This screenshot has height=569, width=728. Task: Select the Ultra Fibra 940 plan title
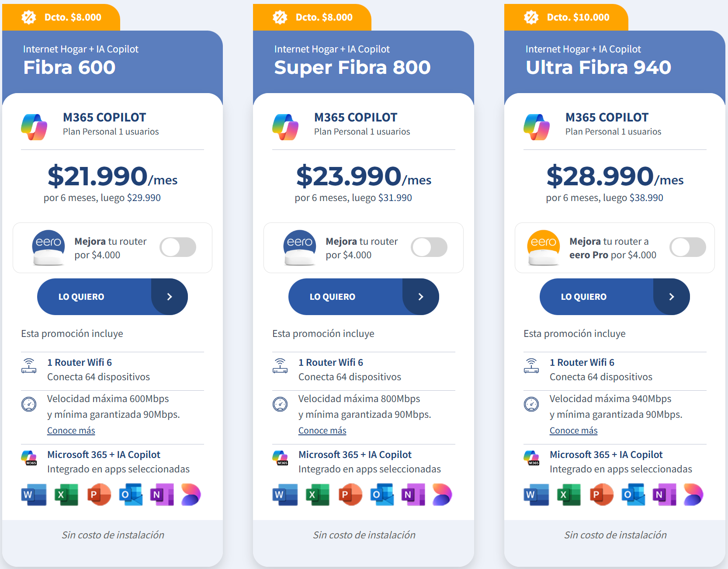tap(598, 67)
